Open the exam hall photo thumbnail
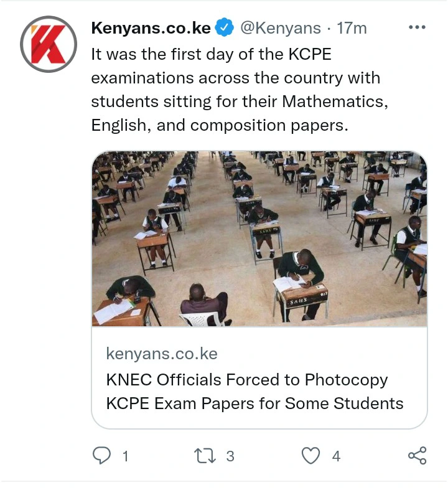This screenshot has height=490, width=448. point(259,238)
